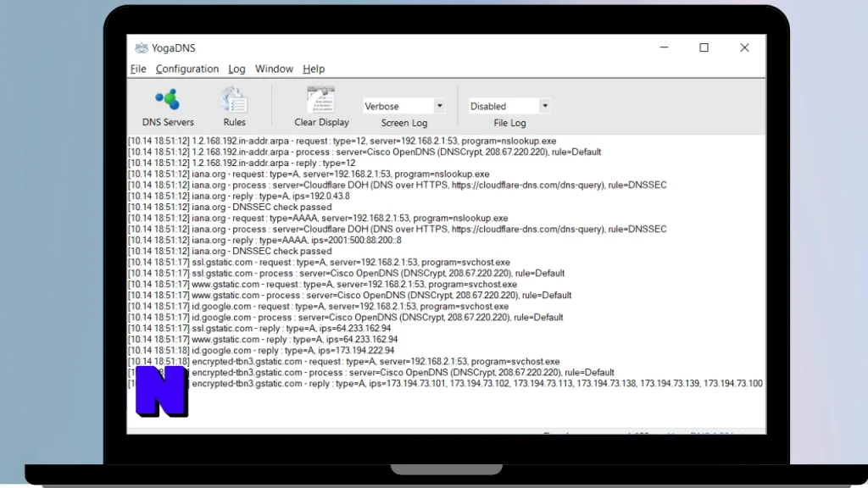Image resolution: width=868 pixels, height=488 pixels.
Task: Expand the Screen Log dropdown arrow
Action: [x=440, y=106]
